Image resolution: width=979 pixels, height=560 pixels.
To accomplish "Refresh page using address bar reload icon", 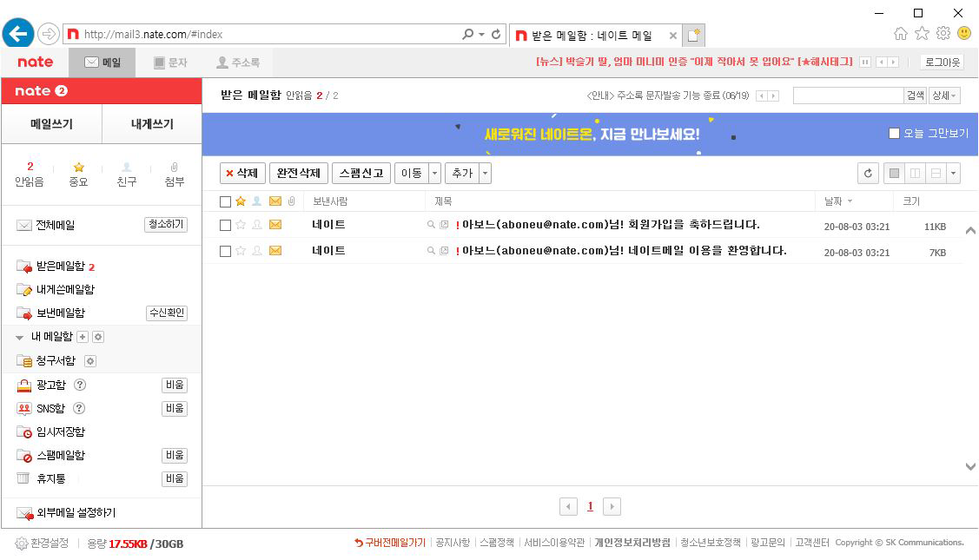I will (496, 35).
